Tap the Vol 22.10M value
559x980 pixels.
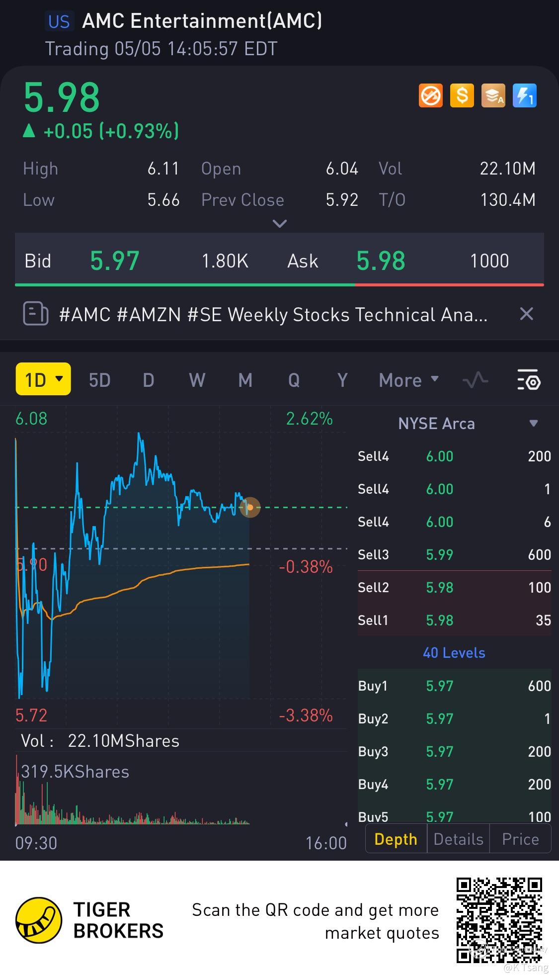pos(507,169)
